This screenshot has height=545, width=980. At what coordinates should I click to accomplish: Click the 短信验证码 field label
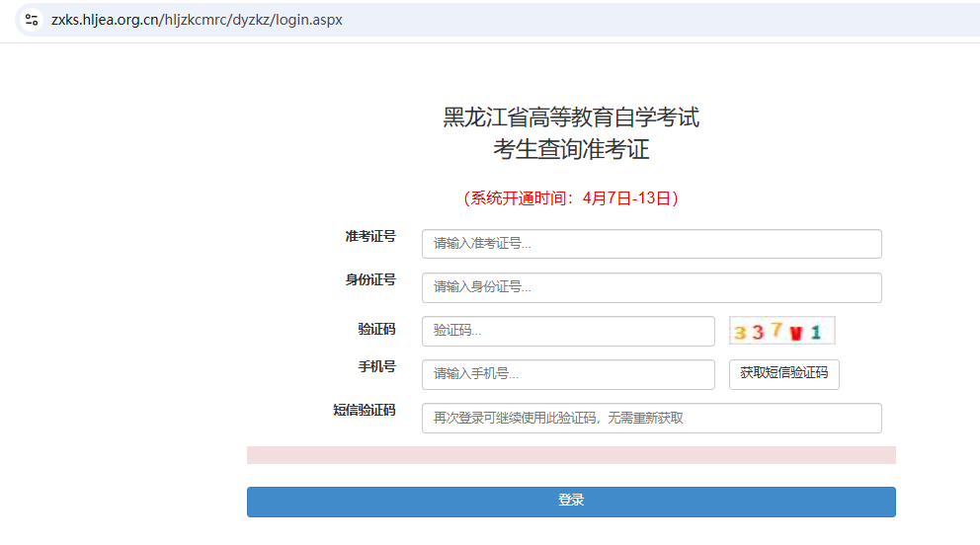(364, 410)
